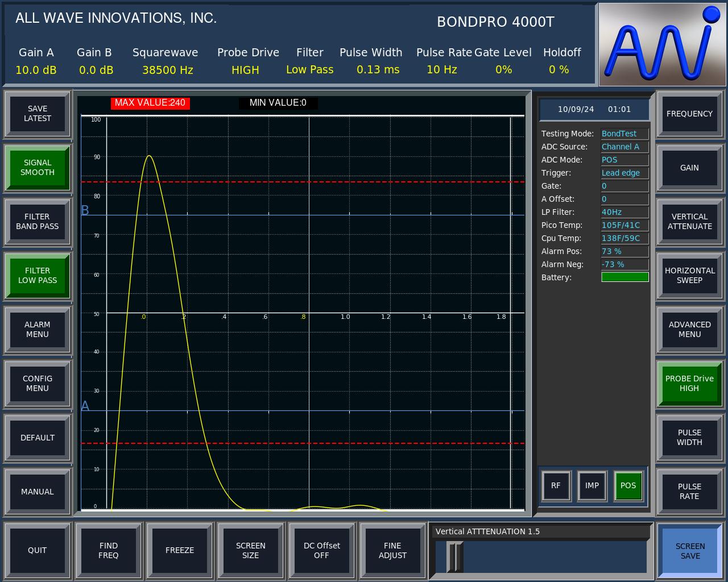This screenshot has width=728, height=582.
Task: Click the Vertical Attenuation slider handle
Action: (x=455, y=557)
